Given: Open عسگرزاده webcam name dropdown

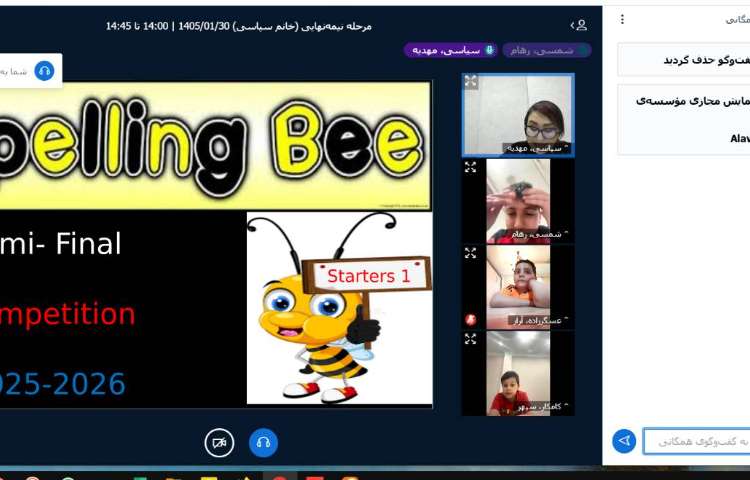Looking at the screenshot, I should pos(539,321).
